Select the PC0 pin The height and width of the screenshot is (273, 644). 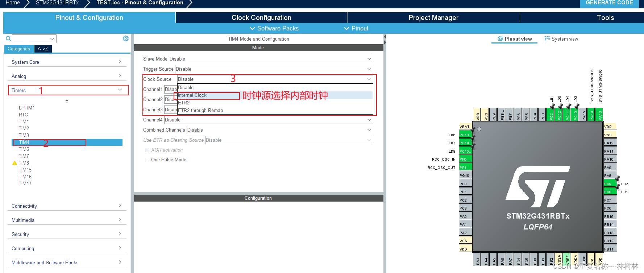465,184
